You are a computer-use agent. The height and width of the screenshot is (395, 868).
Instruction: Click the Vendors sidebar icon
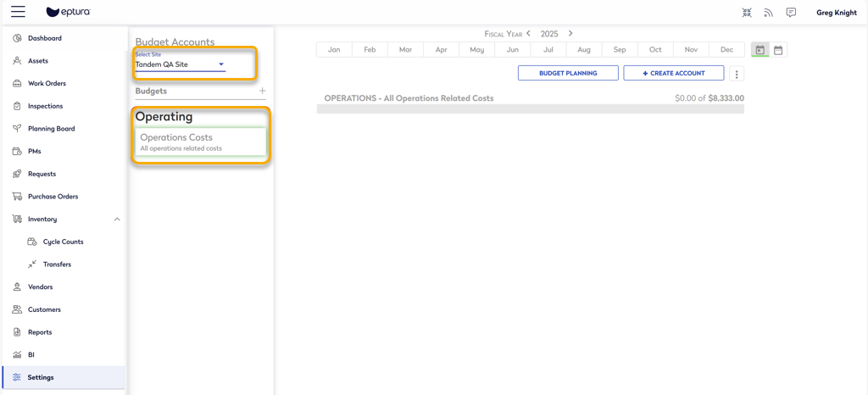tap(17, 287)
